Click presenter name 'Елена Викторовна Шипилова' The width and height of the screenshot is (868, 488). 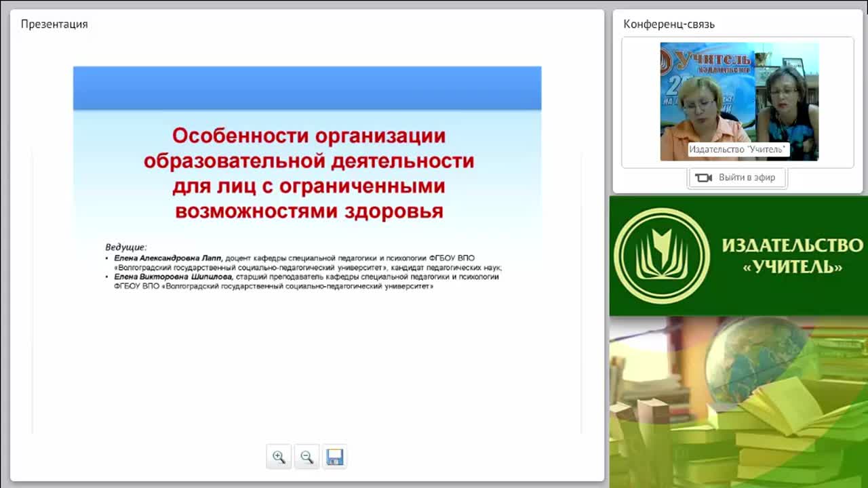[174, 277]
